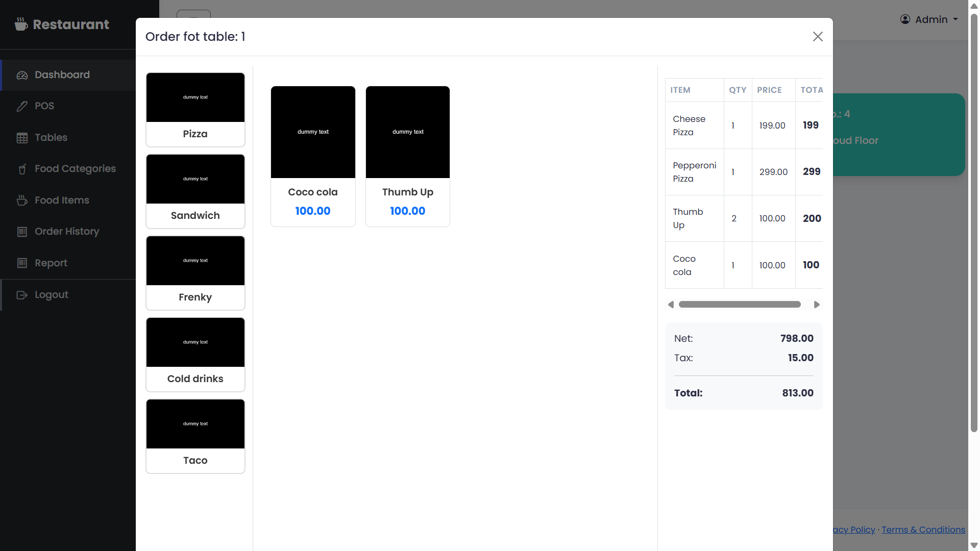The height and width of the screenshot is (551, 980).
Task: Select the Pizza category card
Action: [195, 110]
